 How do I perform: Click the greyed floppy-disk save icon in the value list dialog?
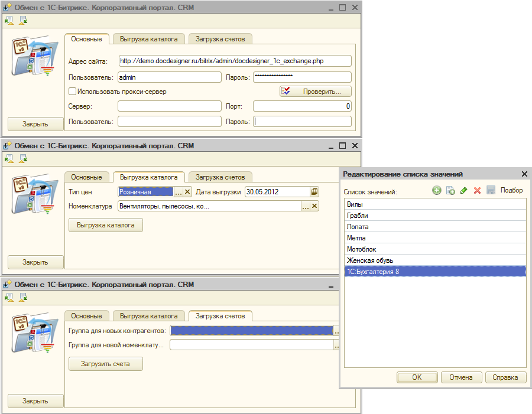(x=491, y=190)
